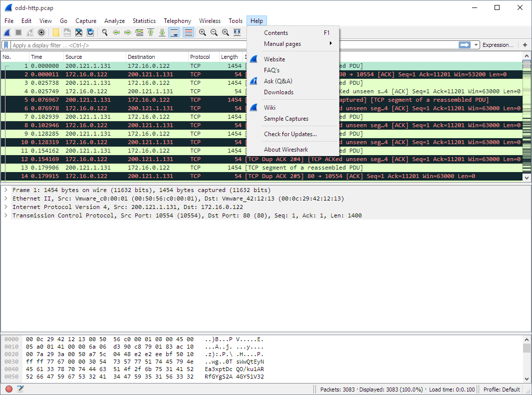Click the find a packet magnifier icon
Viewport: 532px width, 395px height.
[104, 32]
